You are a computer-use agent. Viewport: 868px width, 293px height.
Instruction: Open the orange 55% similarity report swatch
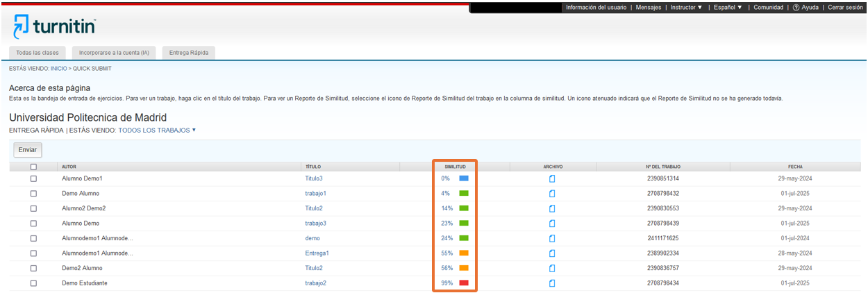(464, 253)
